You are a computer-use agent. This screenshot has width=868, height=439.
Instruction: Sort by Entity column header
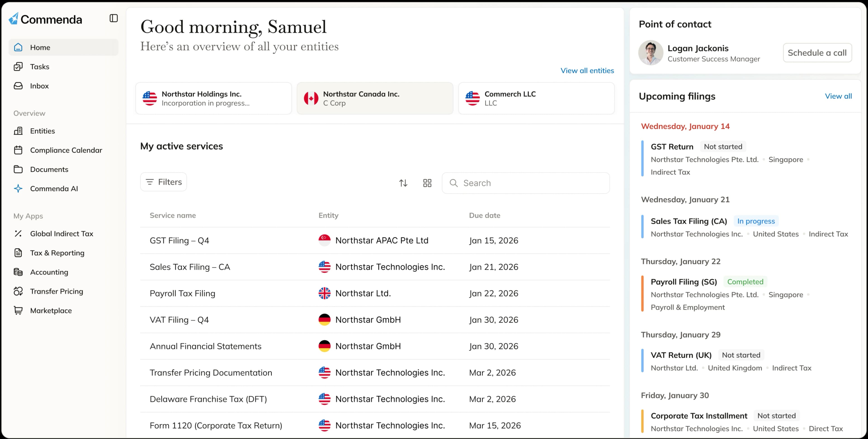click(x=328, y=216)
